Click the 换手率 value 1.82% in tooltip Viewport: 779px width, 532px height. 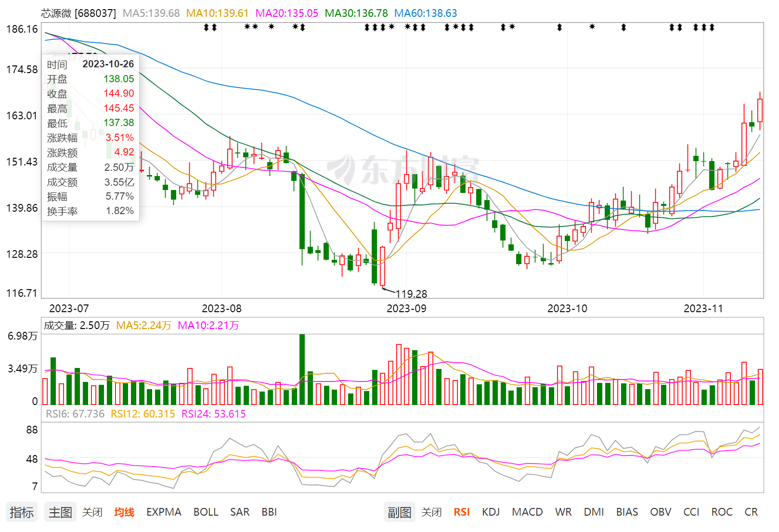120,211
